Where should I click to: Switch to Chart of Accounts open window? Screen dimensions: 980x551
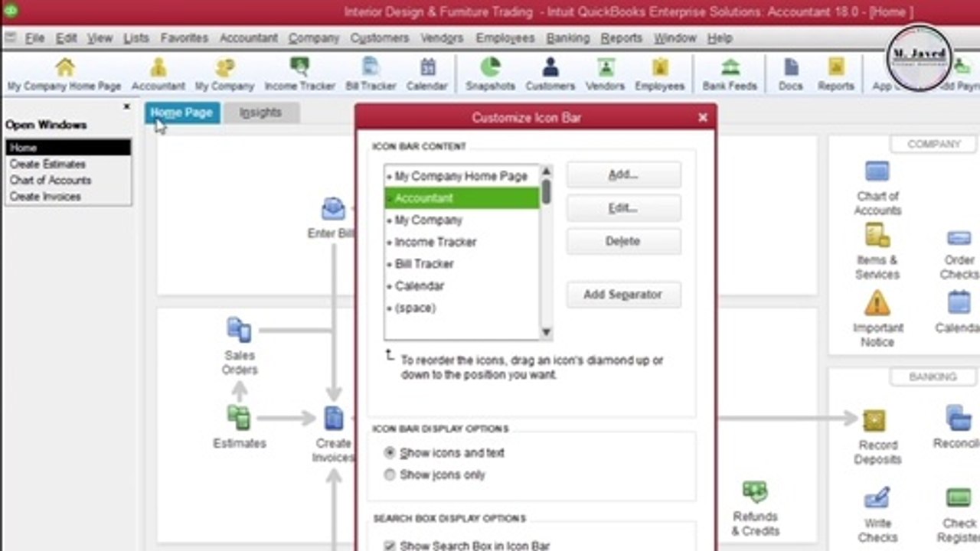[x=68, y=180]
